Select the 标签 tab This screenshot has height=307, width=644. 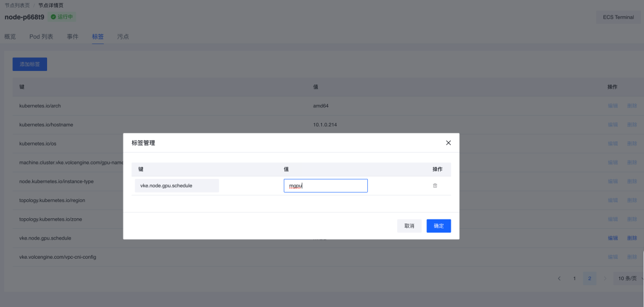(98, 37)
